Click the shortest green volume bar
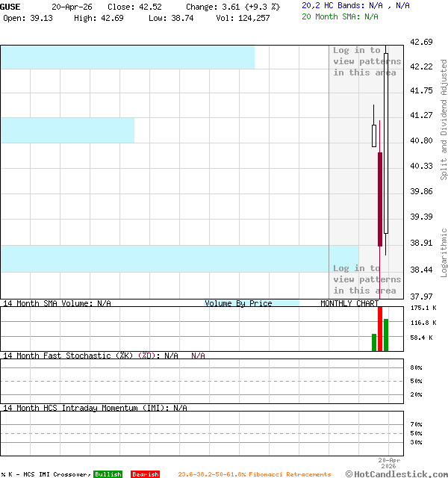The image size is (448, 478). pos(374,342)
